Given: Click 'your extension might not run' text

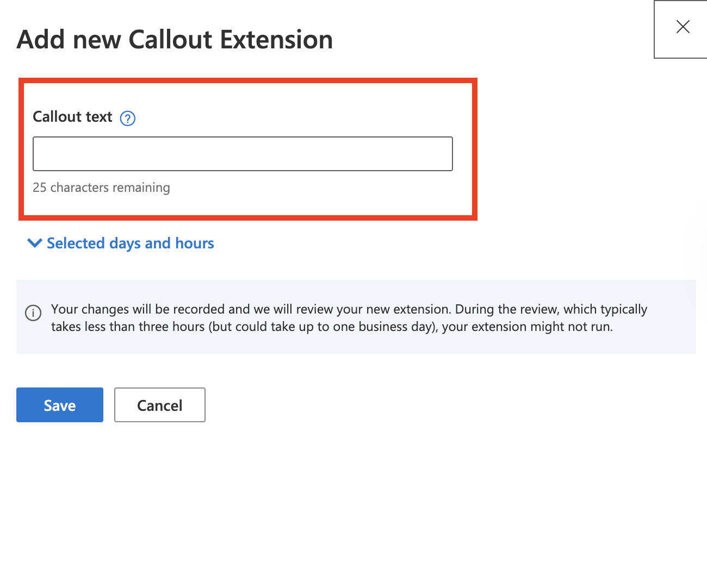Looking at the screenshot, I should point(526,327).
